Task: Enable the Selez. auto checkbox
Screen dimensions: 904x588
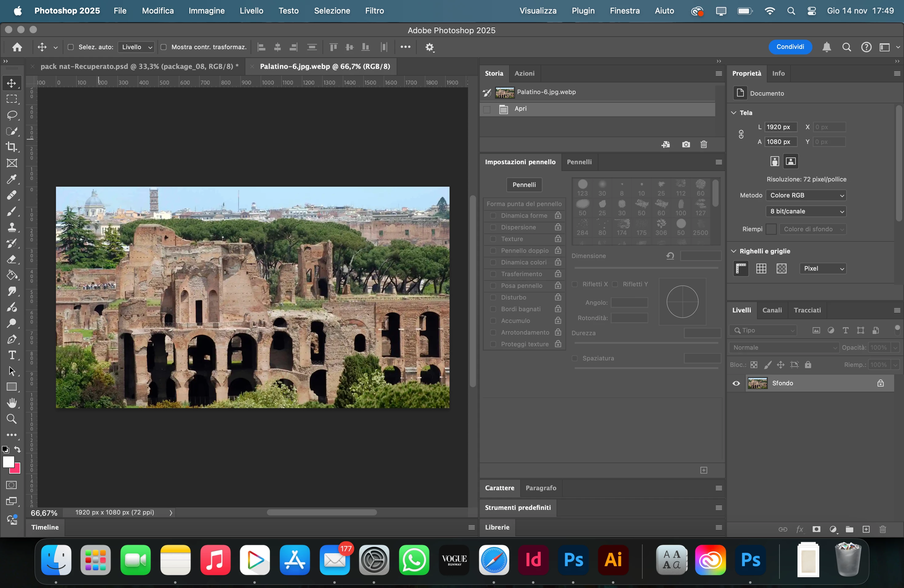Action: click(70, 47)
